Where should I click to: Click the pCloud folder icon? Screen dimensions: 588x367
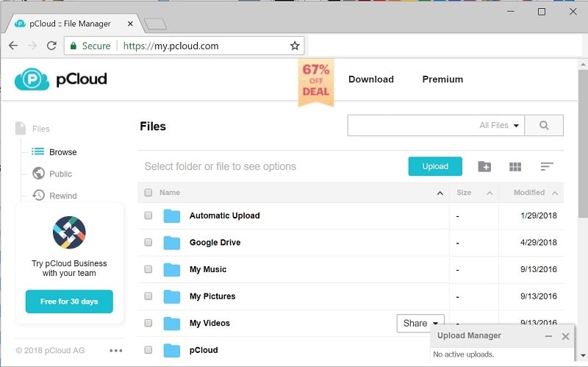click(172, 350)
